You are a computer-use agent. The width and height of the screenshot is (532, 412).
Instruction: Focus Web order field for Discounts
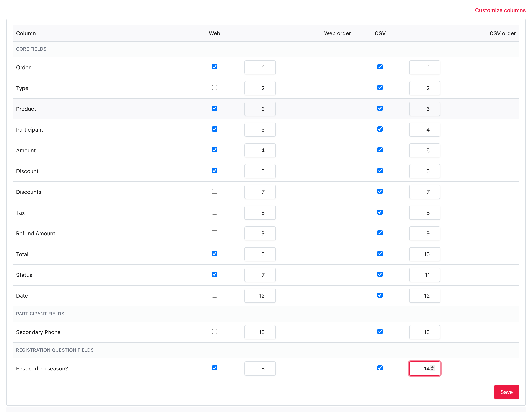[x=260, y=192]
